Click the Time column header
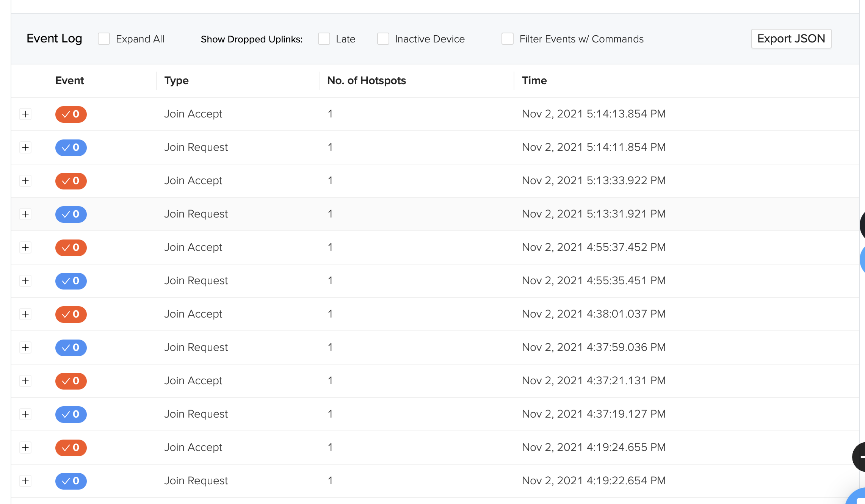Image resolution: width=865 pixels, height=504 pixels. (534, 80)
